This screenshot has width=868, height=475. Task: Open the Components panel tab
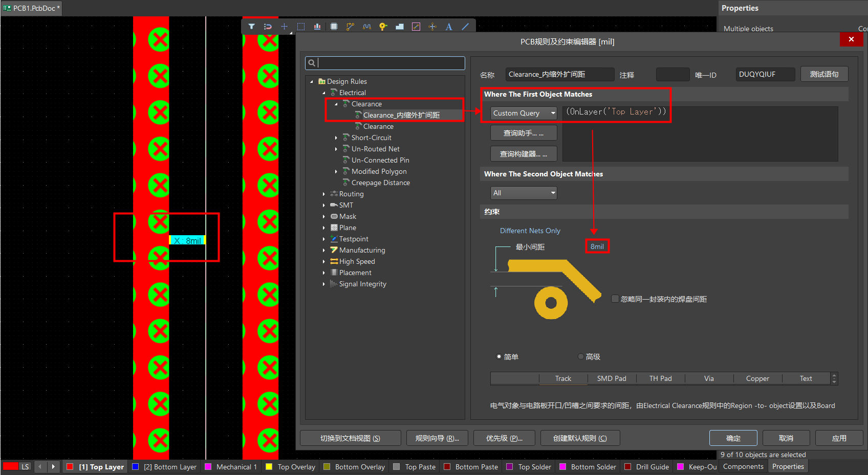pyautogui.click(x=743, y=466)
